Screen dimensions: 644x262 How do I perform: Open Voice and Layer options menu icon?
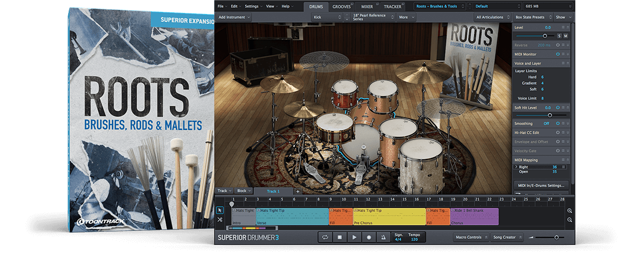[563, 63]
